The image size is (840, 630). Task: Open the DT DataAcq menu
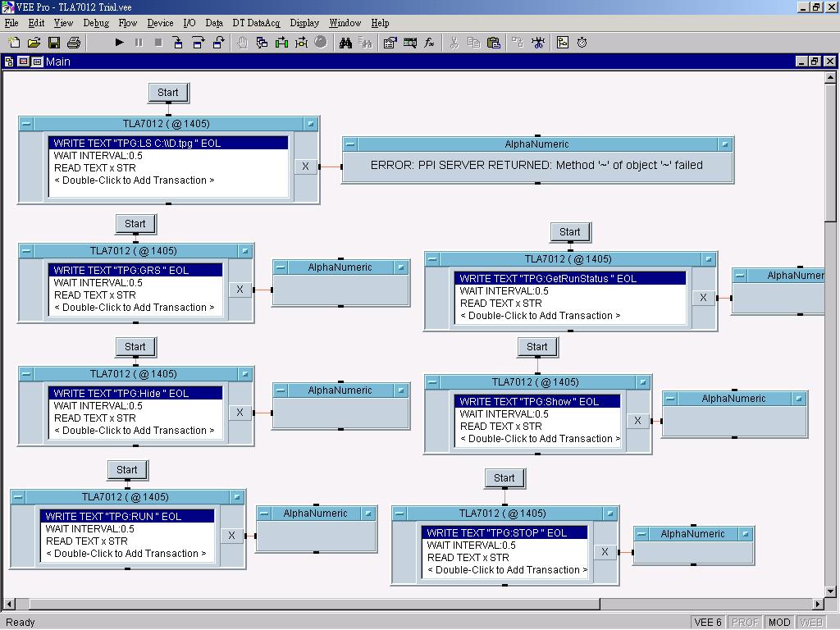click(256, 23)
